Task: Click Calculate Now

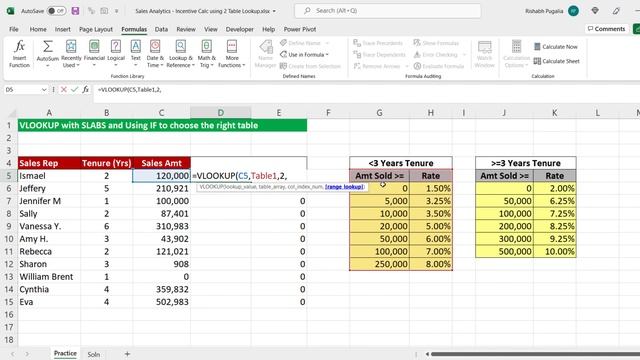Action: click(556, 47)
